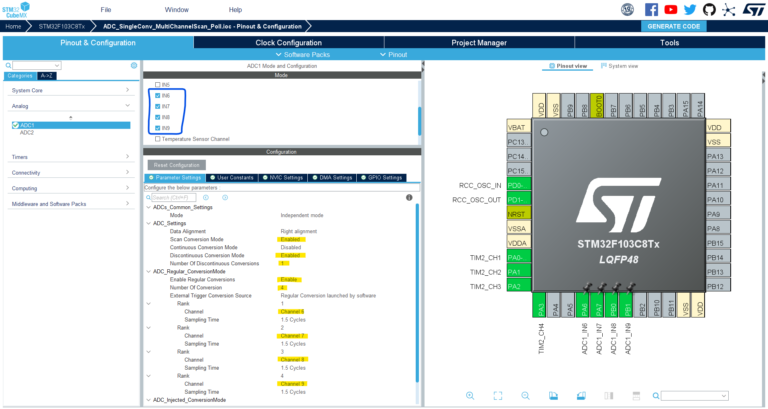Click the info icon in parameter settings
768x409 pixels.
click(409, 198)
